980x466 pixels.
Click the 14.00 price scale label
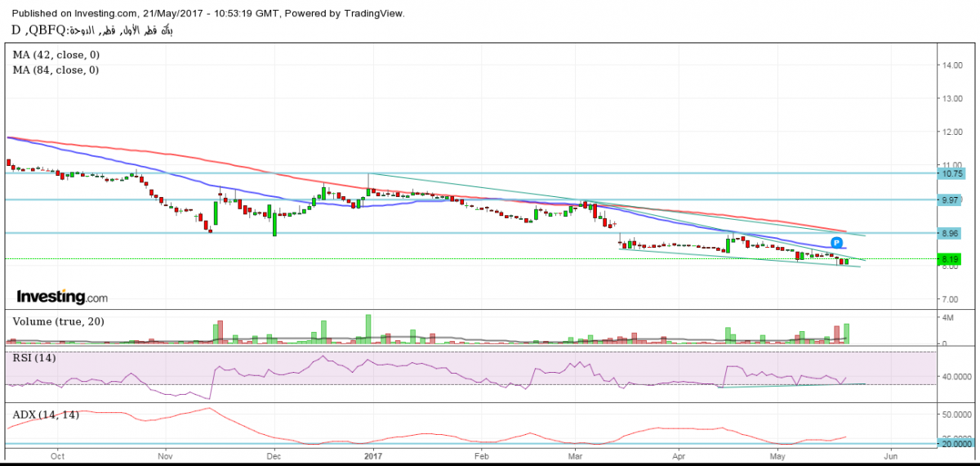click(952, 65)
